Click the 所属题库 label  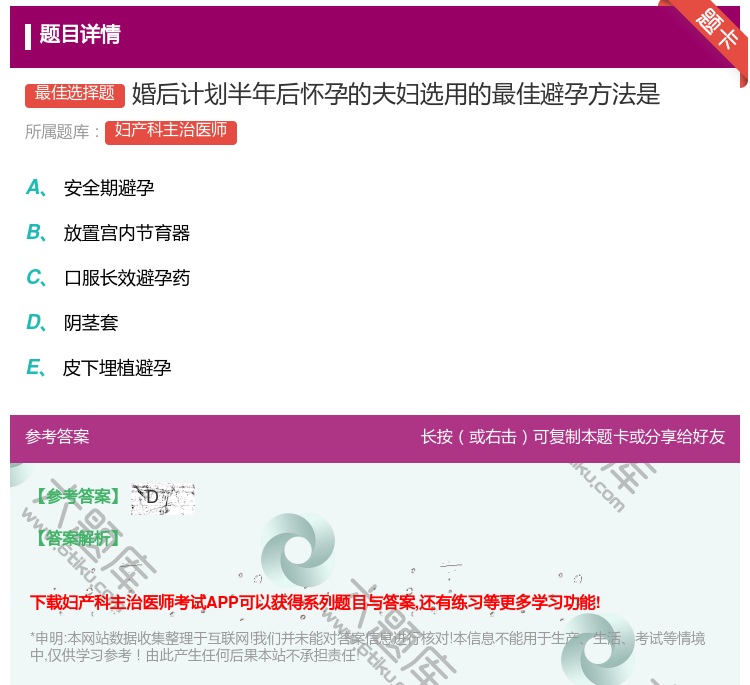pyautogui.click(x=62, y=132)
